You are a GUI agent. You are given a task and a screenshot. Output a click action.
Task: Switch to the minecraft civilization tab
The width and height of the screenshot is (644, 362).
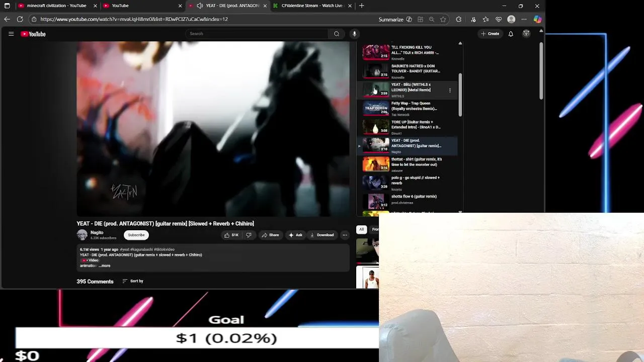tap(56, 6)
